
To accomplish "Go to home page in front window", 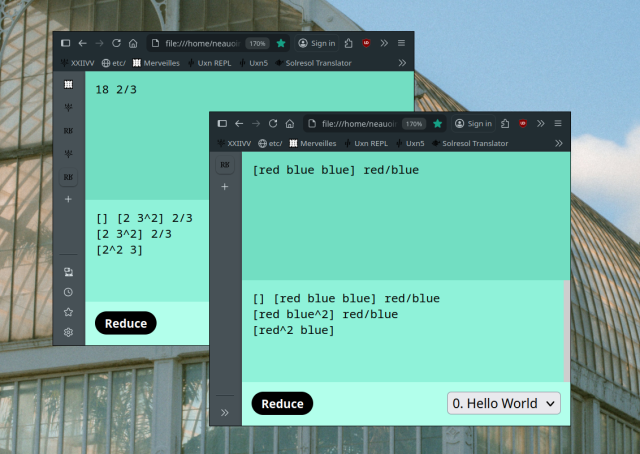I will pyautogui.click(x=290, y=123).
